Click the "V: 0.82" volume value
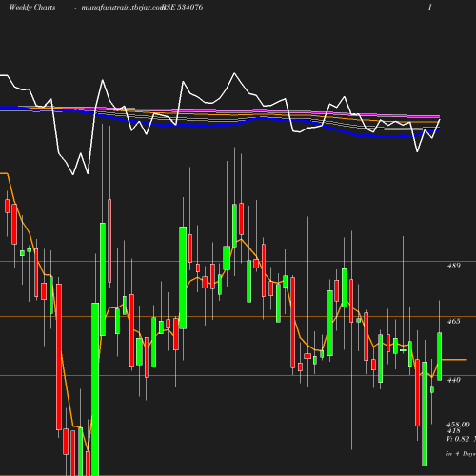Viewport: 476px width, 476px height. [x=458, y=439]
